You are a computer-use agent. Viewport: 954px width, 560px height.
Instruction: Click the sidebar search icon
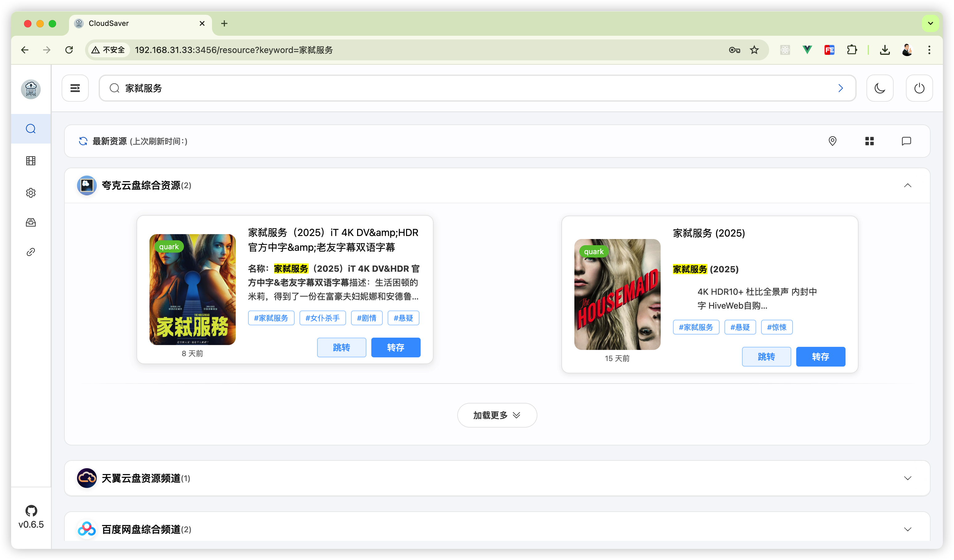[x=31, y=129]
